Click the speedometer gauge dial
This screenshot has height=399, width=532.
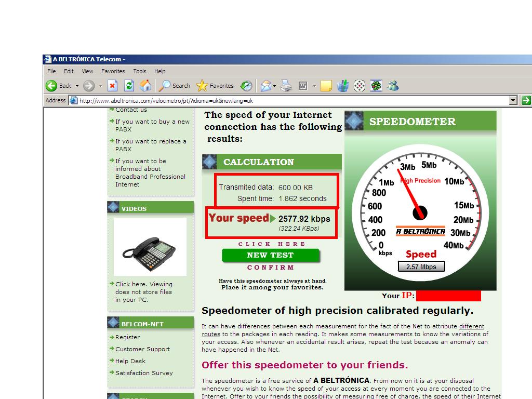(x=420, y=212)
